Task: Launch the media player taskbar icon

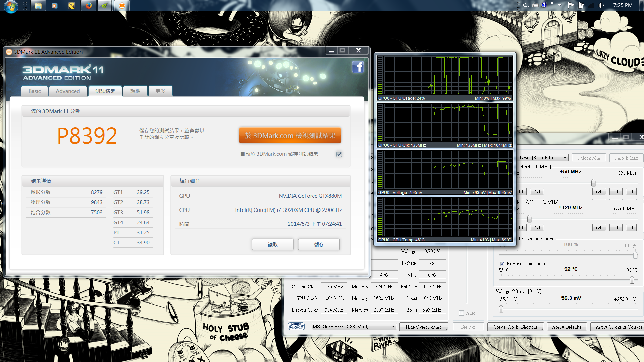Action: tap(55, 6)
